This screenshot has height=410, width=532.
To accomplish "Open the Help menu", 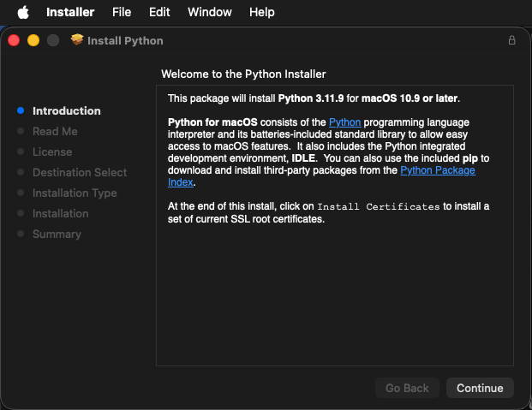I will click(261, 12).
